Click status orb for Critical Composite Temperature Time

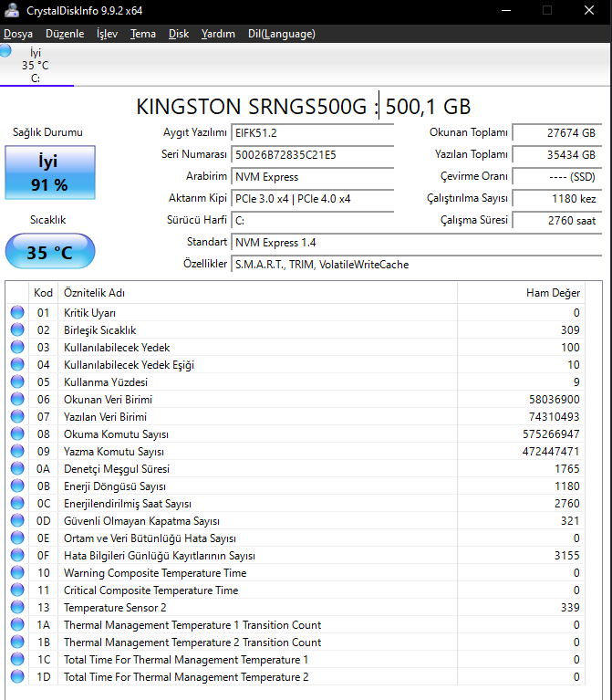(17, 590)
